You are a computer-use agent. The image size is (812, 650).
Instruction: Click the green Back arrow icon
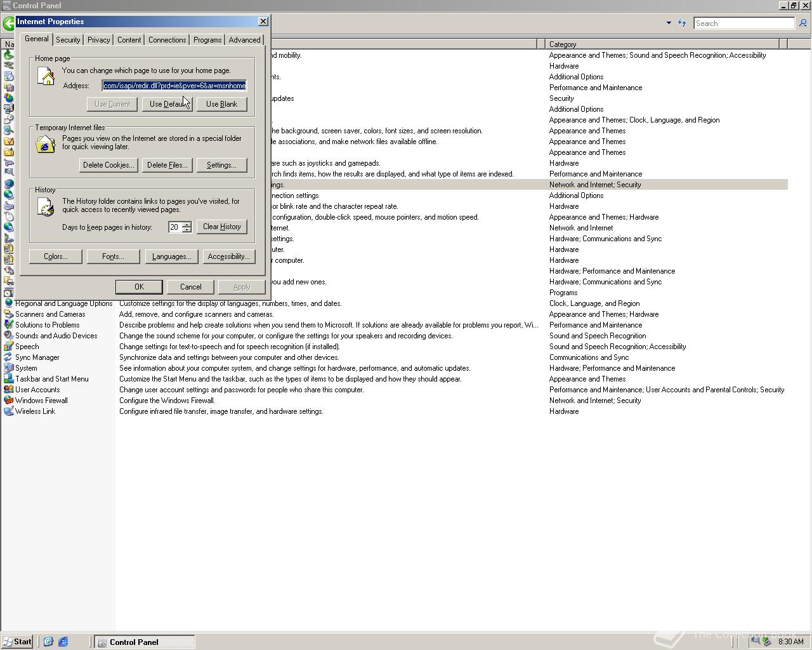(8, 23)
